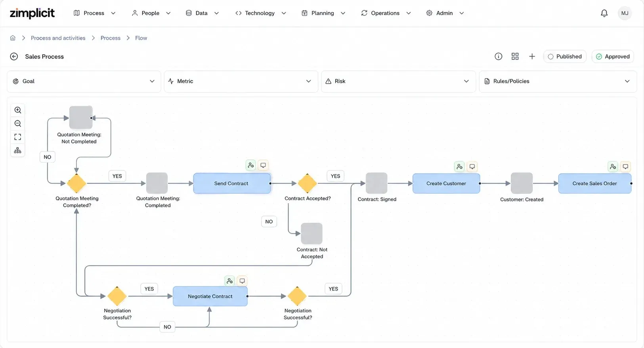Zoom in on the flow canvas
Screen dimensions: 644x348
coord(18,110)
